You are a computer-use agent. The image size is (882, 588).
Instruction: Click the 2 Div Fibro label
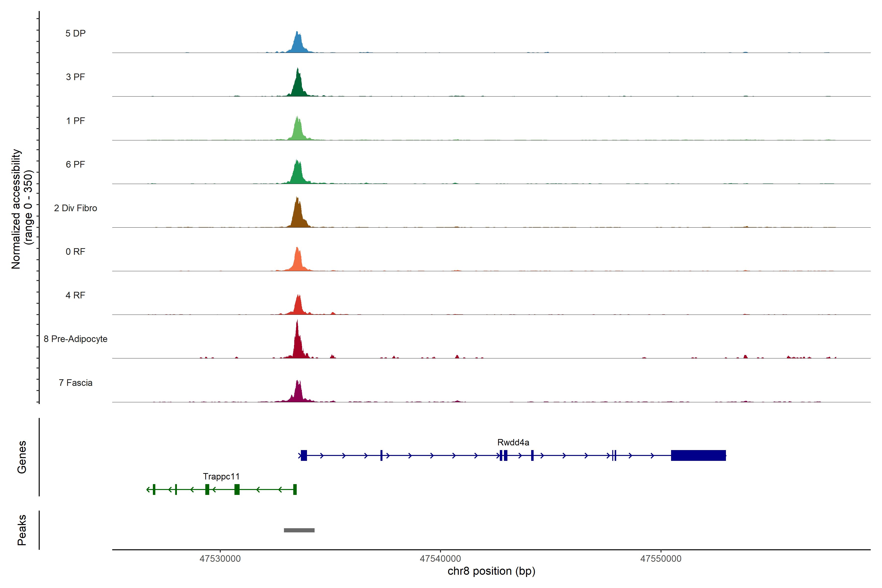tap(75, 208)
